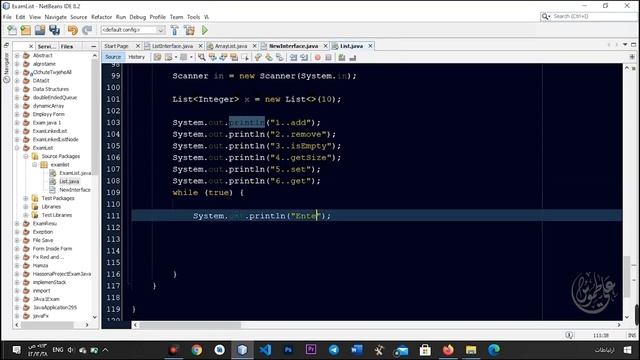
Task: Switch to the ArrayList.java tab
Action: point(231,46)
